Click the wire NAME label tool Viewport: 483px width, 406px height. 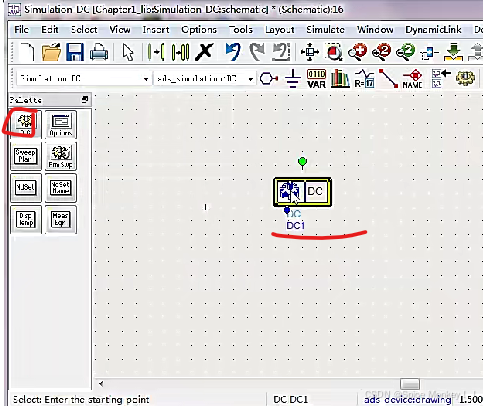[x=413, y=79]
